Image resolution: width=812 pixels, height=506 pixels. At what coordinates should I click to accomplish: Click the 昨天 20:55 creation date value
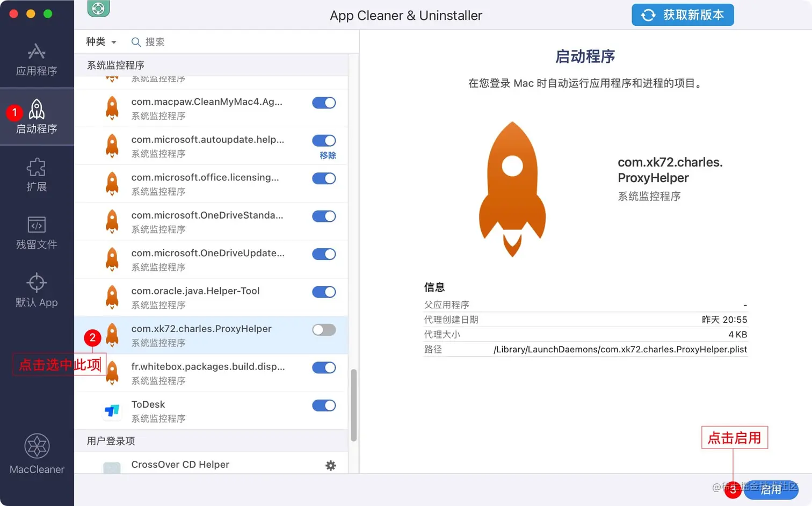724,320
